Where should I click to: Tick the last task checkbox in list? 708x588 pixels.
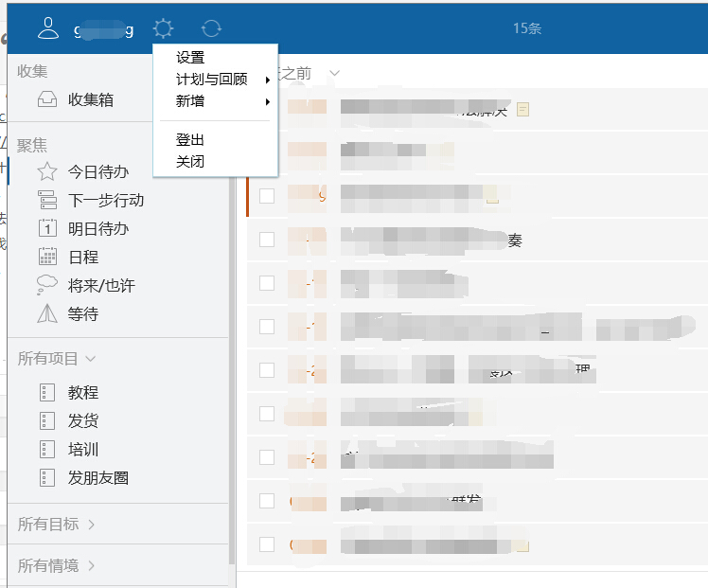[x=267, y=544]
